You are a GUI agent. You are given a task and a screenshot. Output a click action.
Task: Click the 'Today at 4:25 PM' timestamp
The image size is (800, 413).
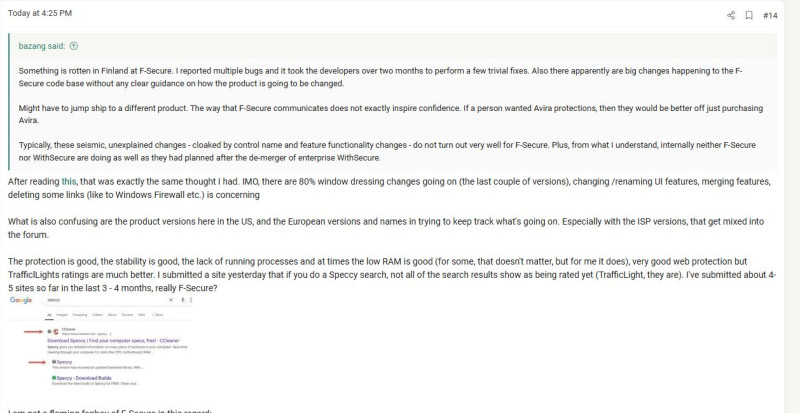pos(40,13)
